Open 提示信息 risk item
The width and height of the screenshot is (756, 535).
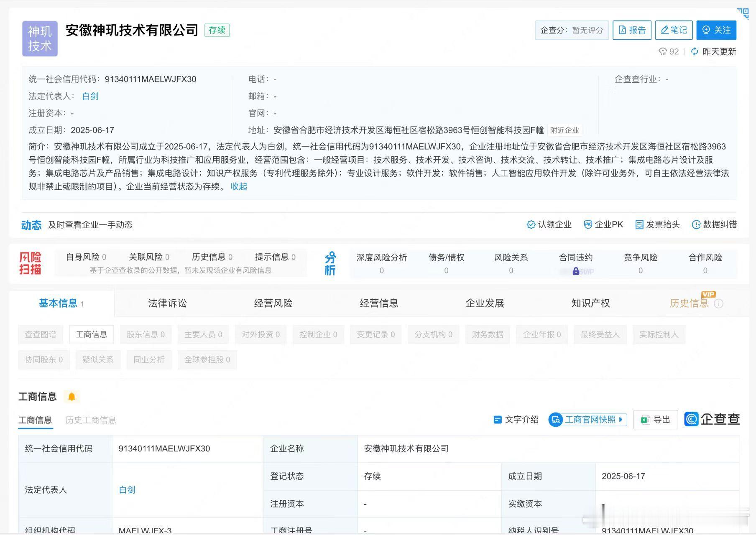click(276, 257)
